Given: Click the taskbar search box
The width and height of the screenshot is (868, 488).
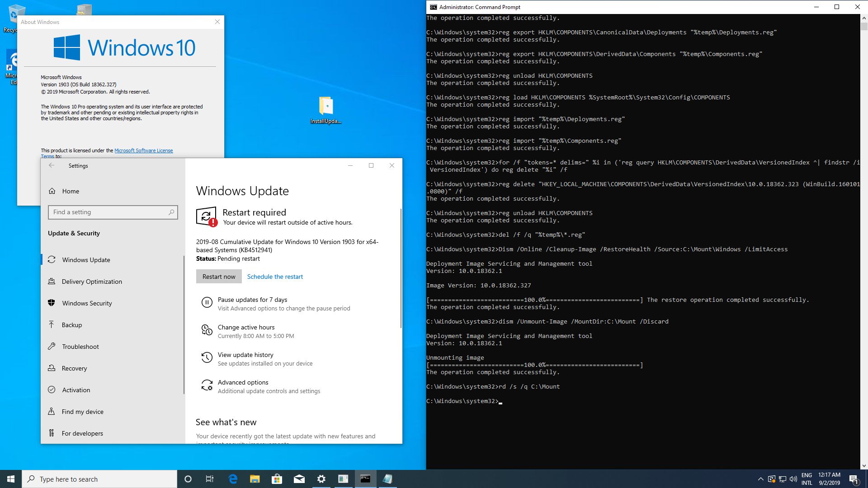Looking at the screenshot, I should 99,479.
